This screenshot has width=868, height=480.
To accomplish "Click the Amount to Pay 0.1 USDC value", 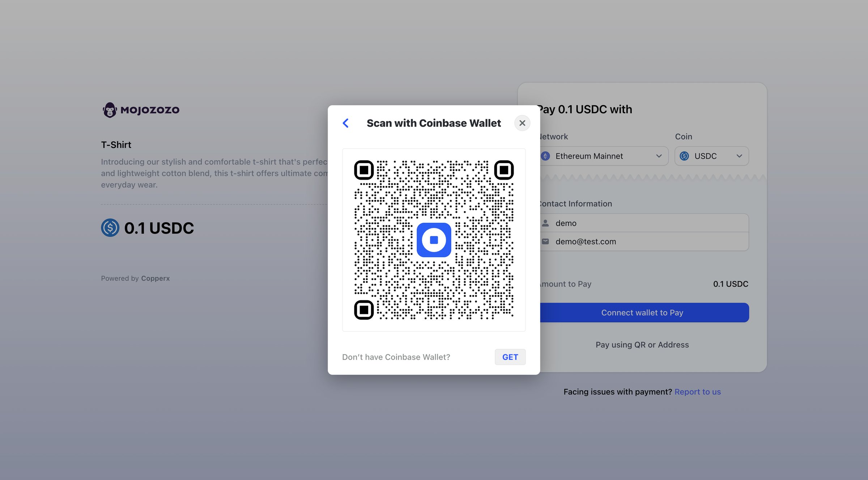I will (731, 284).
